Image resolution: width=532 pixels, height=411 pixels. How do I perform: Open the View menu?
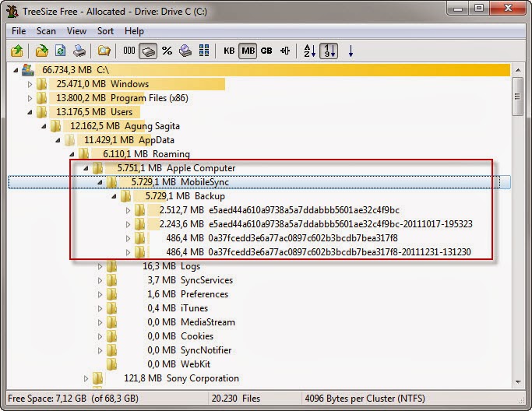76,31
